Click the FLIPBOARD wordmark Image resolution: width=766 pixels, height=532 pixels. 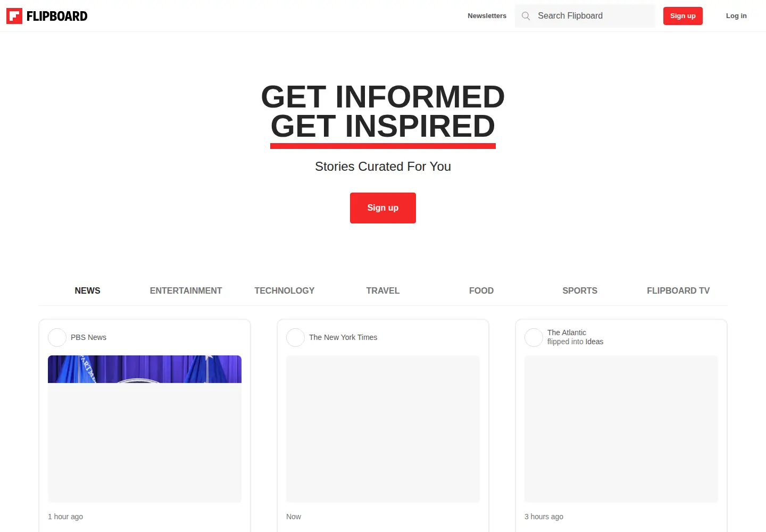[x=57, y=16]
